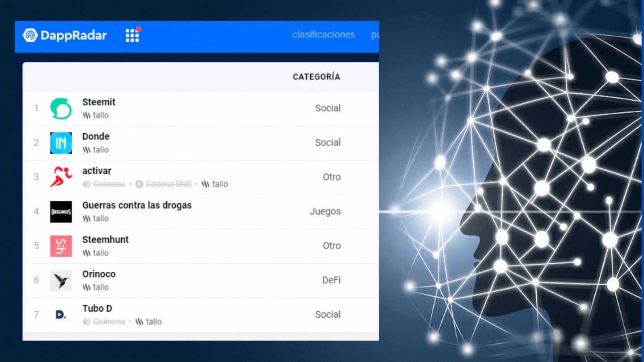Screen dimensions: 644x362
Task: Click the Steemhunt pink S:h logo
Action: [x=61, y=246]
